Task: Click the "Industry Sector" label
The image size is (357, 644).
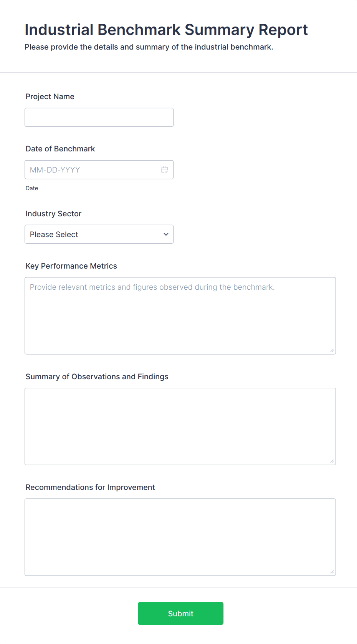Action: click(53, 214)
